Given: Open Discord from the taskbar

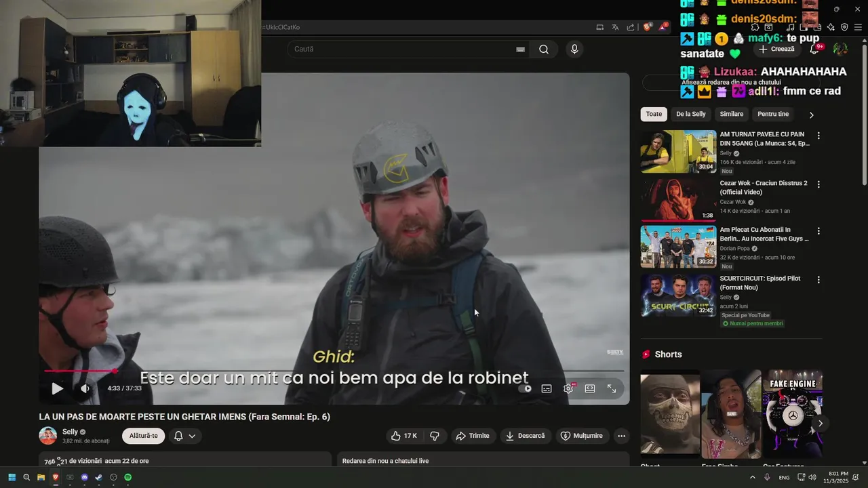Looking at the screenshot, I should pos(84,477).
